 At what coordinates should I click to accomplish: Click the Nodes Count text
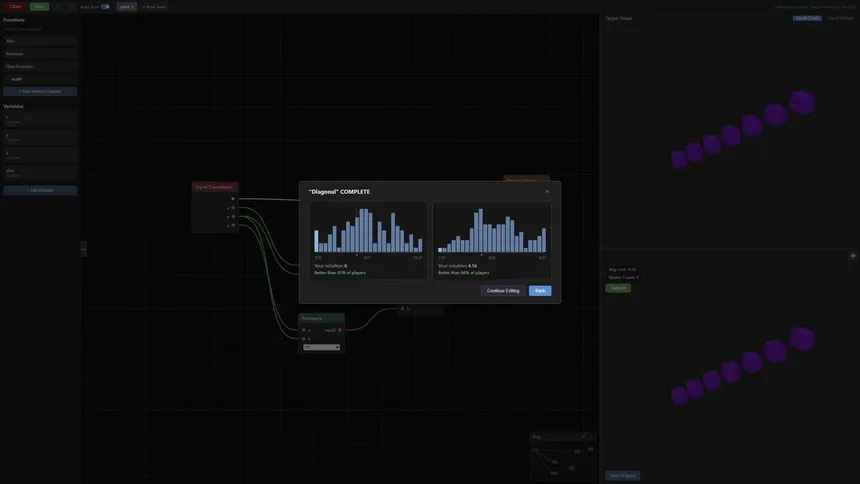624,277
